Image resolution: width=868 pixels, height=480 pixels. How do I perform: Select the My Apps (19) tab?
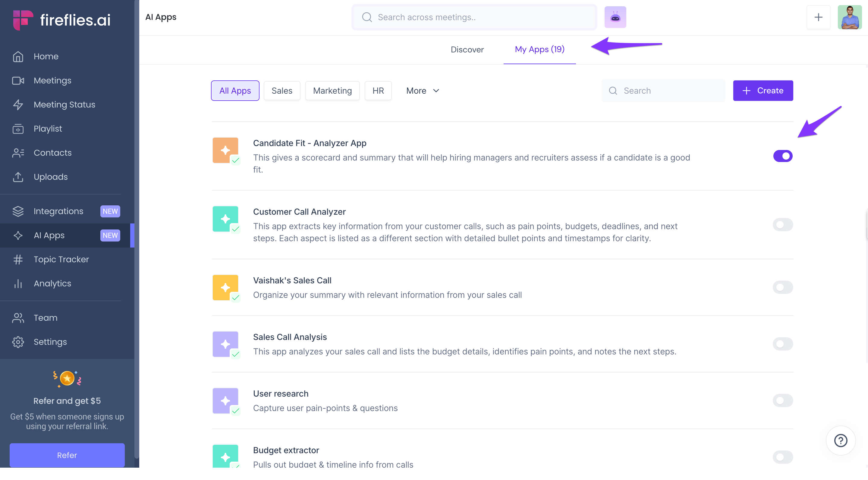(x=539, y=49)
